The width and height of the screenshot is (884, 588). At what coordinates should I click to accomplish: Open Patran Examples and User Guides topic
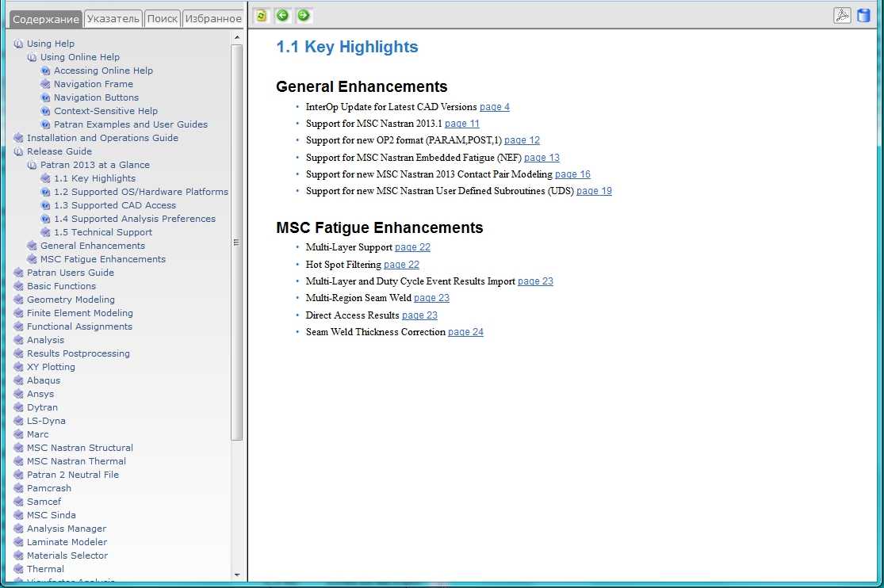point(131,124)
